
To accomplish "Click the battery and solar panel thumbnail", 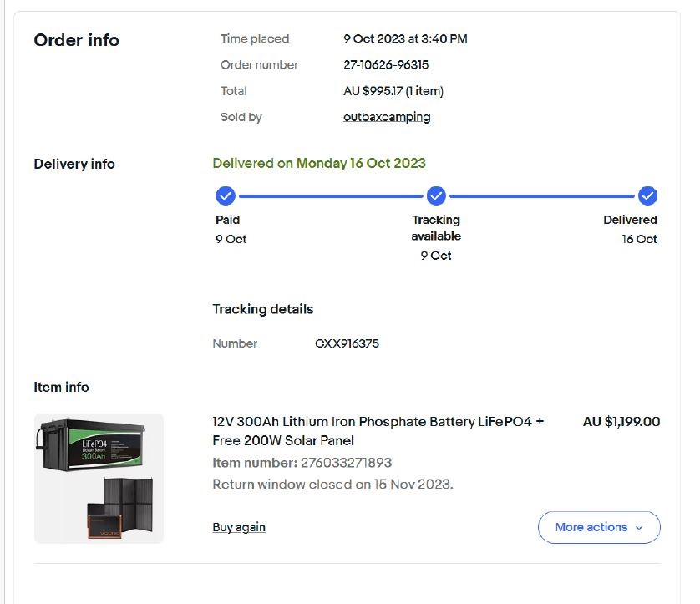I will 99,479.
